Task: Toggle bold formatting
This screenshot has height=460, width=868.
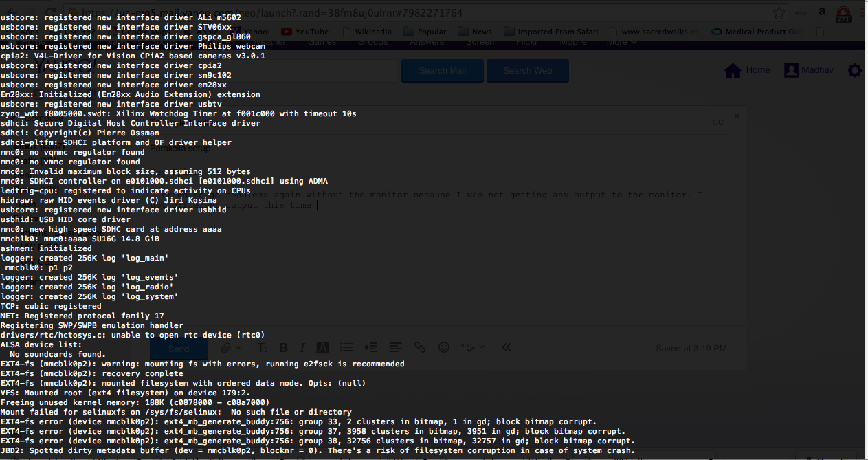Action: [284, 347]
